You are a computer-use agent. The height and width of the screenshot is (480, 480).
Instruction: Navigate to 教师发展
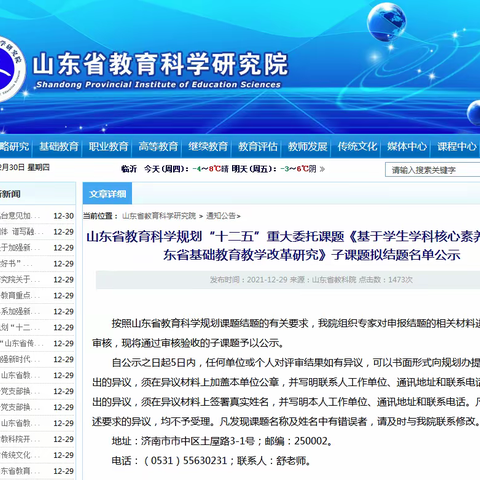coord(307,146)
